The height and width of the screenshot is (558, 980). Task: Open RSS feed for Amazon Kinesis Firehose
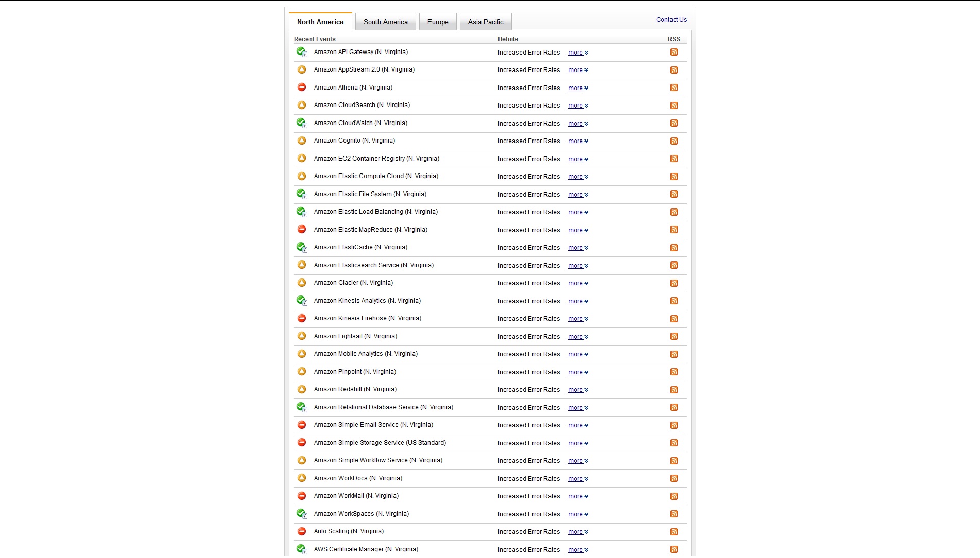coord(674,319)
